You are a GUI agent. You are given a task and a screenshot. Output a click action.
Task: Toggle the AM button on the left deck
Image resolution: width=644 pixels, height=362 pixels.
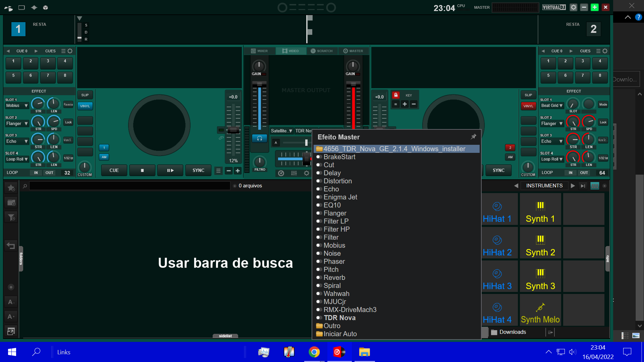click(x=104, y=157)
